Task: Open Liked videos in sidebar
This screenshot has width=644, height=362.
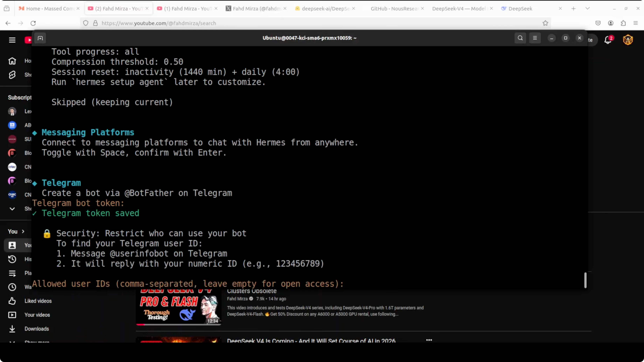Action: point(38,301)
